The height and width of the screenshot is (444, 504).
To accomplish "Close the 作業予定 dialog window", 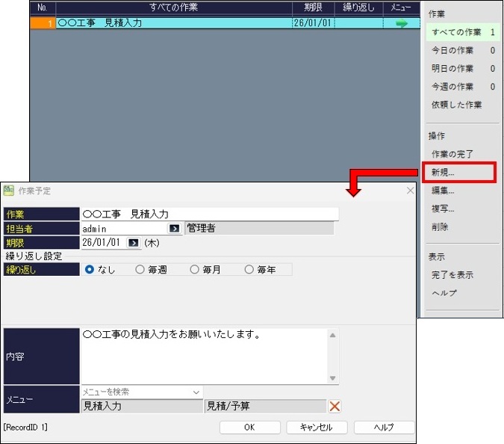I will 410,191.
